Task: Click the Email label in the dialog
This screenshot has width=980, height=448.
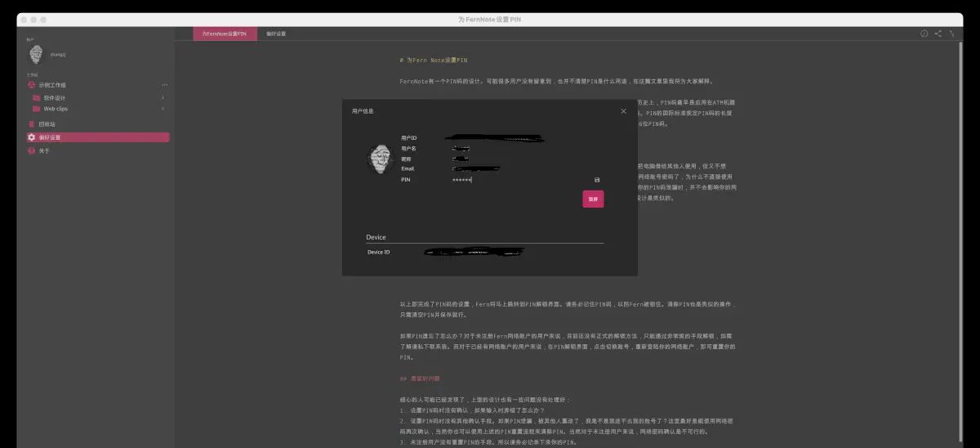Action: [408, 168]
